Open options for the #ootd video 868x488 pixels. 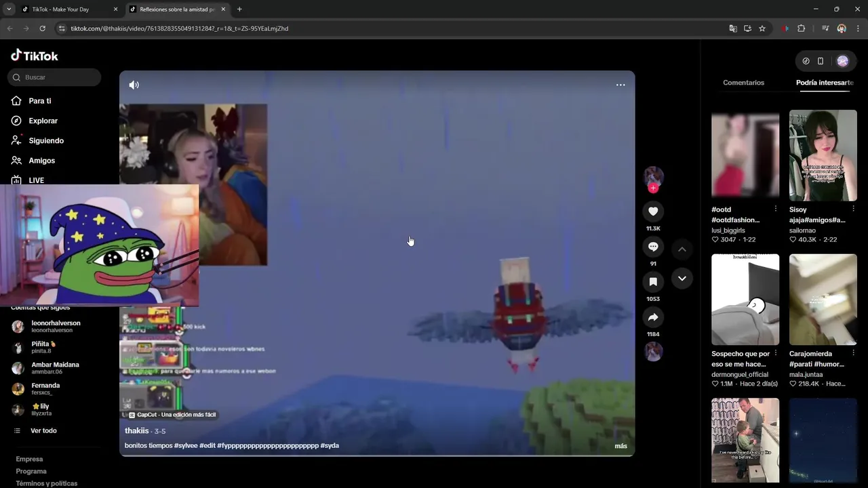[776, 209]
